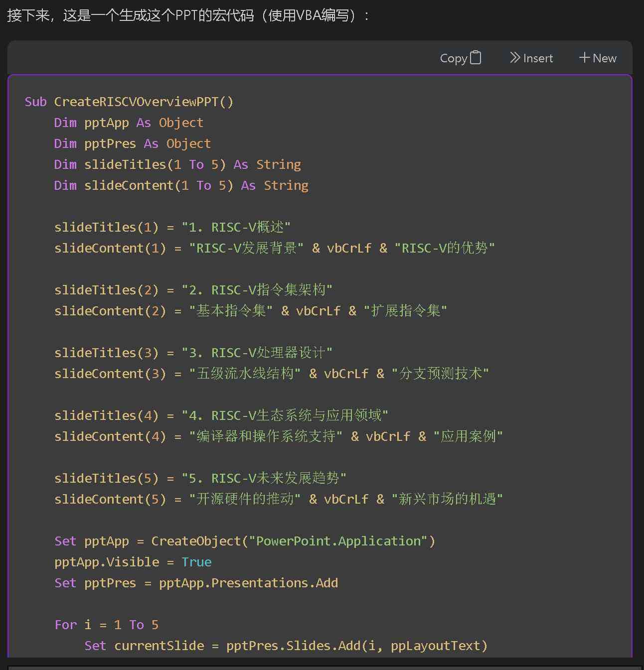Click the double-chevron Insert icon
This screenshot has height=670, width=644.
click(x=515, y=58)
